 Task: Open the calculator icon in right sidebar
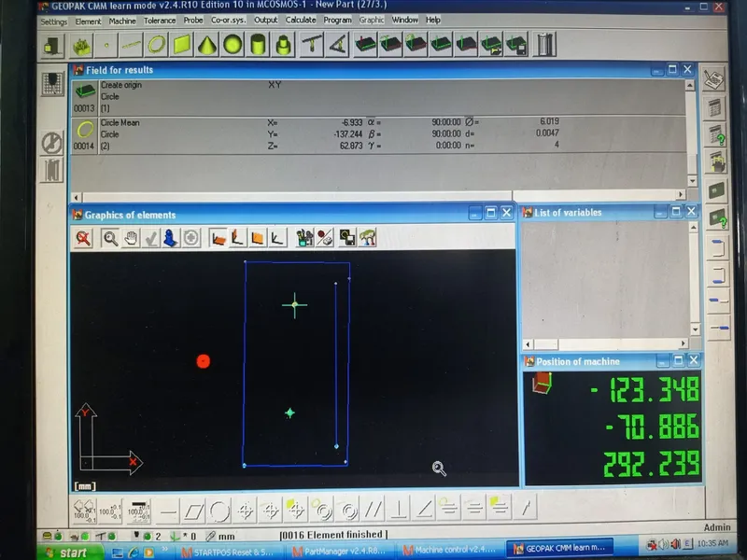[714, 107]
